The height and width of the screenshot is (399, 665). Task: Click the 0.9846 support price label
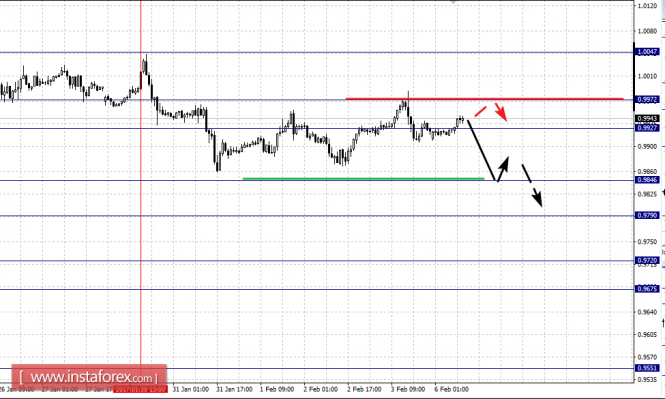[x=647, y=180]
